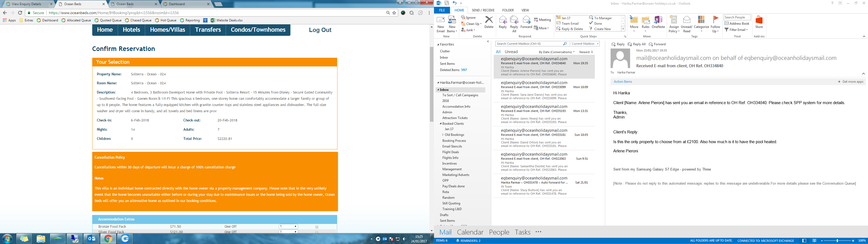This screenshot has height=244, width=868.
Task: Filter mail list to Unread messages
Action: click(511, 52)
